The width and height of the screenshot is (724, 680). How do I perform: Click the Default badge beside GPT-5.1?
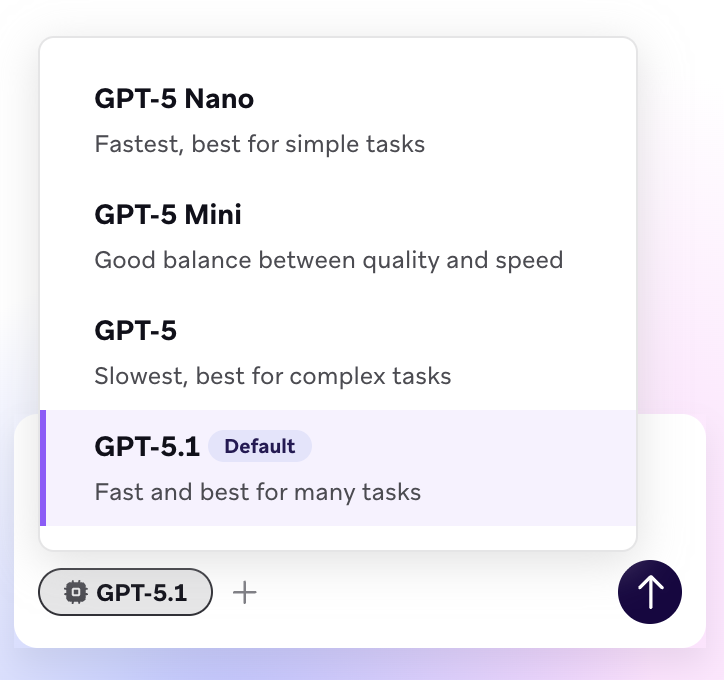coord(260,447)
